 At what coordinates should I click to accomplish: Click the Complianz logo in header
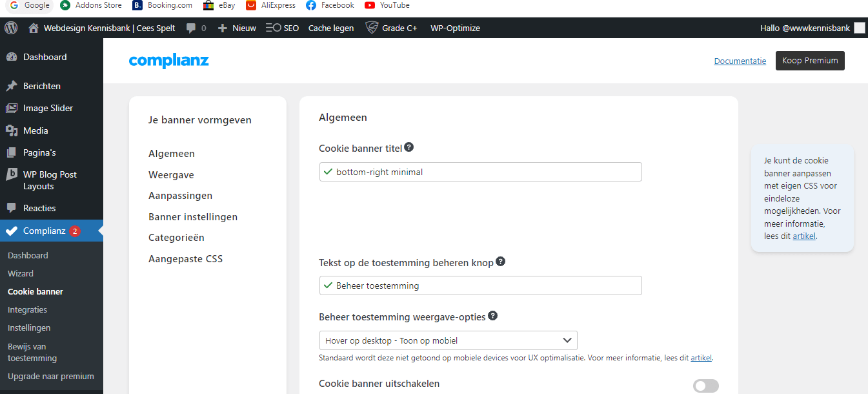169,61
